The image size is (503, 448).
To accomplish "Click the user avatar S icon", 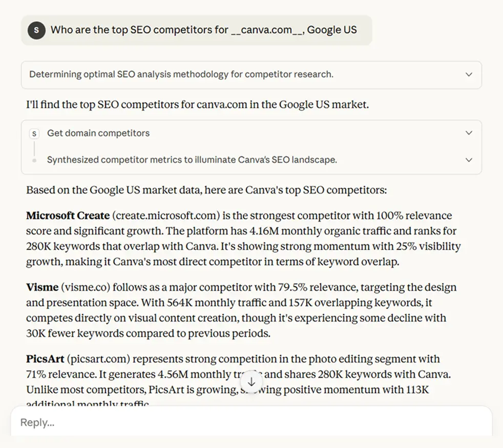I will point(36,30).
